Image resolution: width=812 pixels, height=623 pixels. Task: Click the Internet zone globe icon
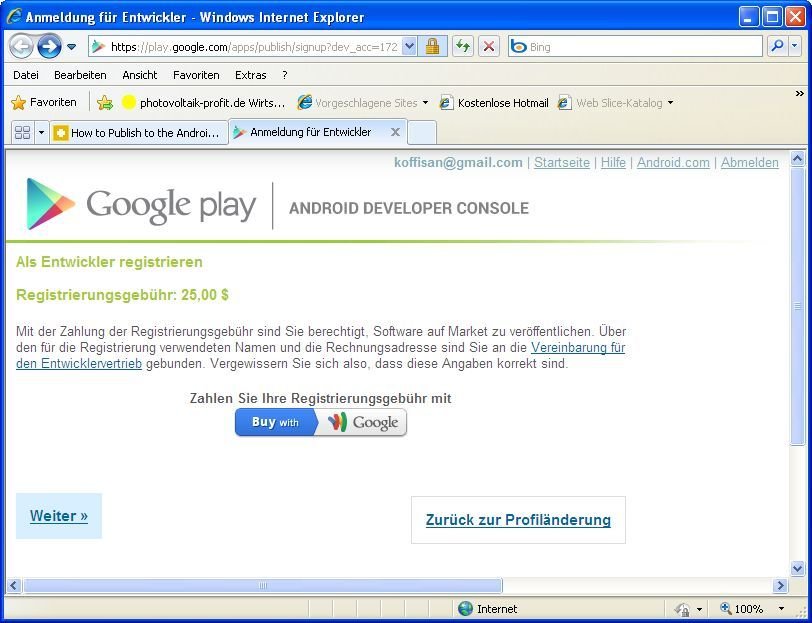point(466,608)
